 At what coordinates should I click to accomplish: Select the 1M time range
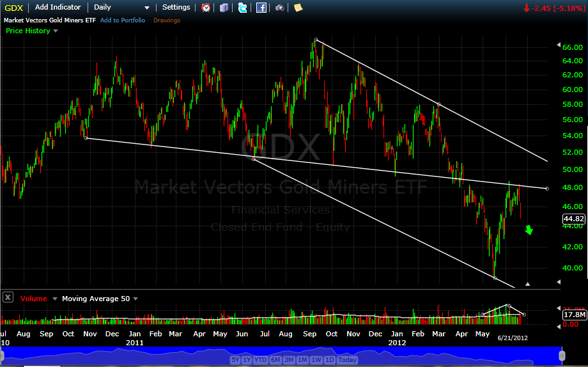click(302, 359)
